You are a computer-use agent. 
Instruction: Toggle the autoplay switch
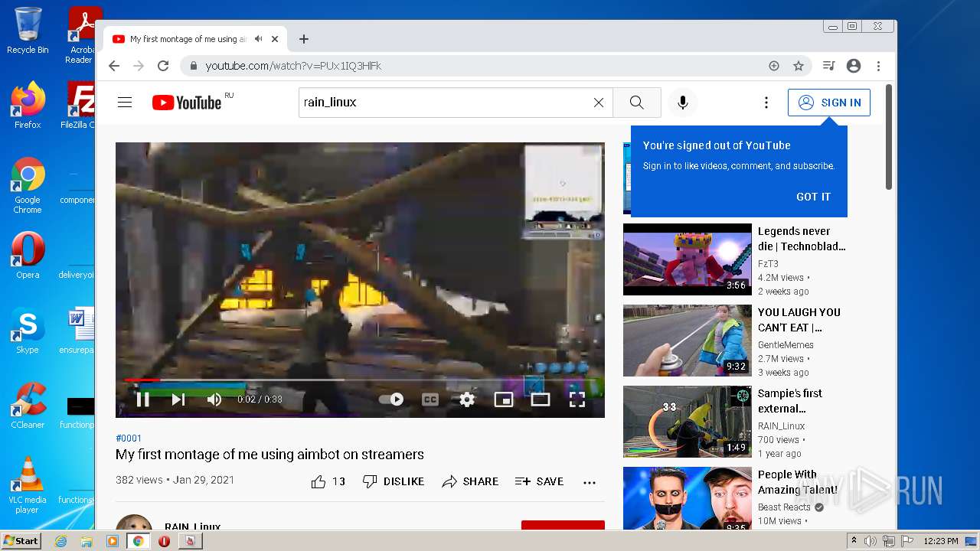[x=391, y=399]
